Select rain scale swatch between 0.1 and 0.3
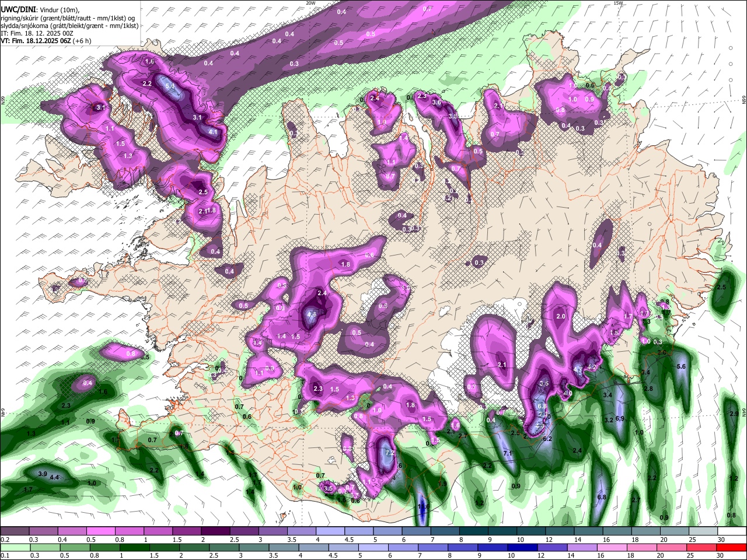This screenshot has width=747, height=560. [x=15, y=547]
